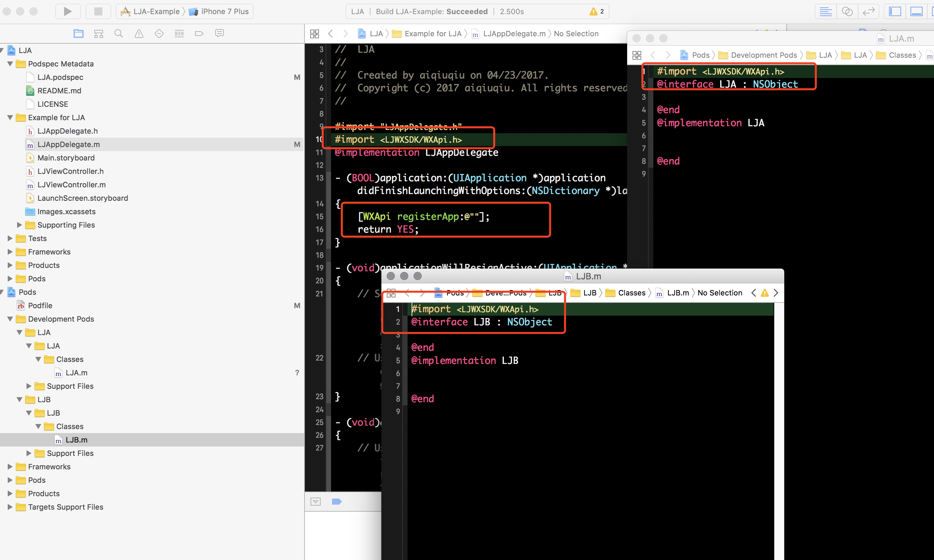The width and height of the screenshot is (934, 560).
Task: Open the LJA.podspec file
Action: point(60,77)
